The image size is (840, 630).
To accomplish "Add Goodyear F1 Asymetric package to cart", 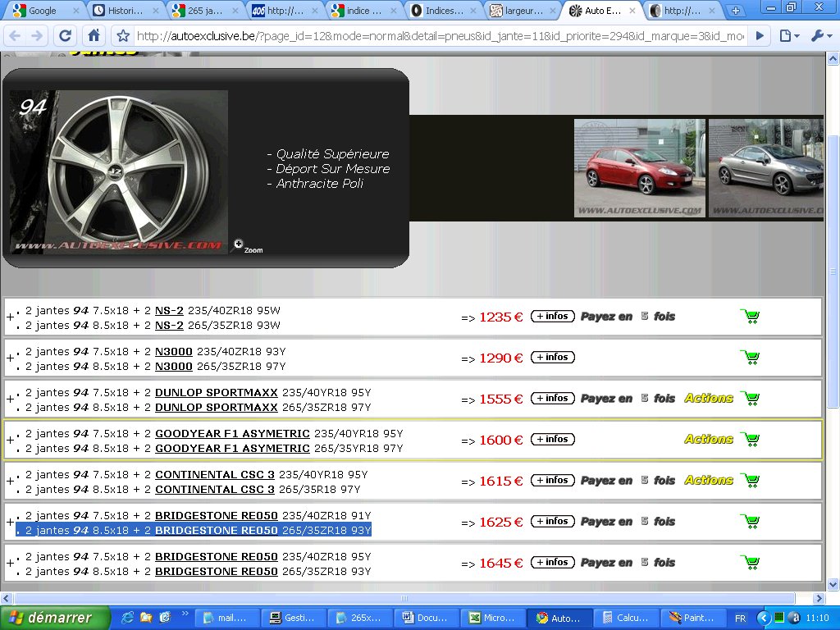I will 749,440.
